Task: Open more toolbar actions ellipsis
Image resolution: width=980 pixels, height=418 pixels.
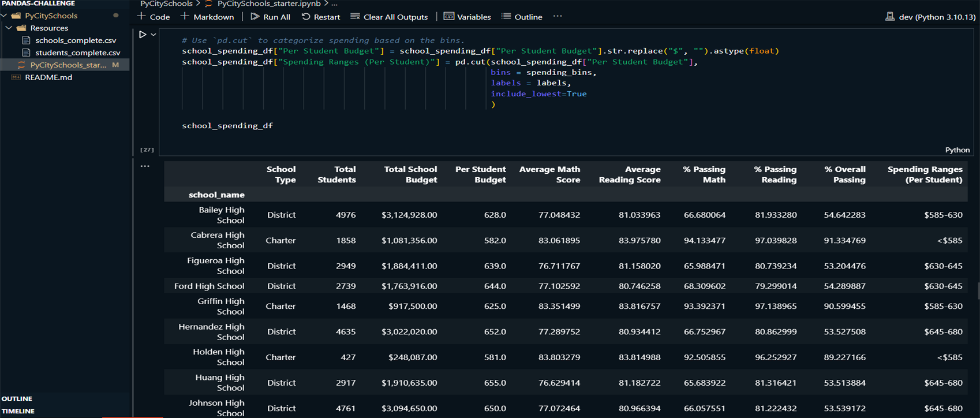Action: click(x=558, y=16)
